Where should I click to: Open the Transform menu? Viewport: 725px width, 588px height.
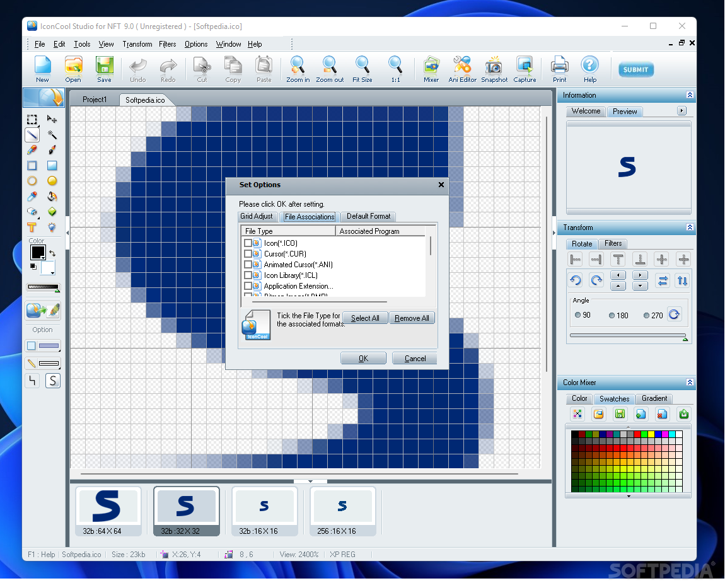(x=137, y=44)
